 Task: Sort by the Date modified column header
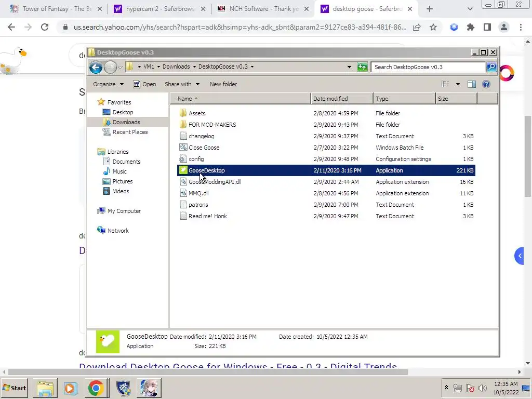point(342,99)
